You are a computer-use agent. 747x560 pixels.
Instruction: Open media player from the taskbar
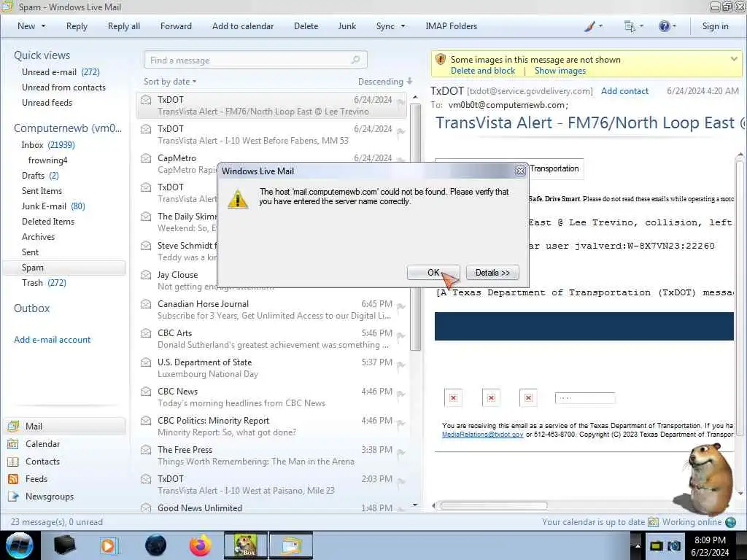tap(108, 545)
